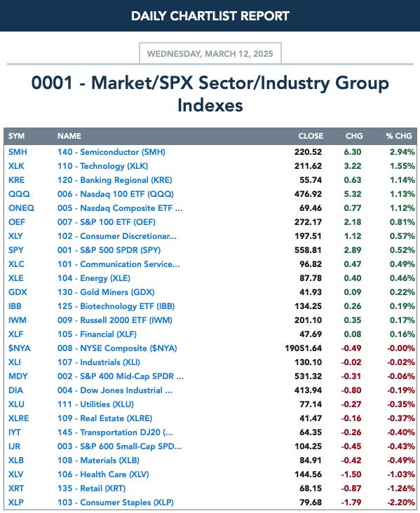
Task: Open 103 - Consumer Staples (XLP) link
Action: click(x=116, y=502)
